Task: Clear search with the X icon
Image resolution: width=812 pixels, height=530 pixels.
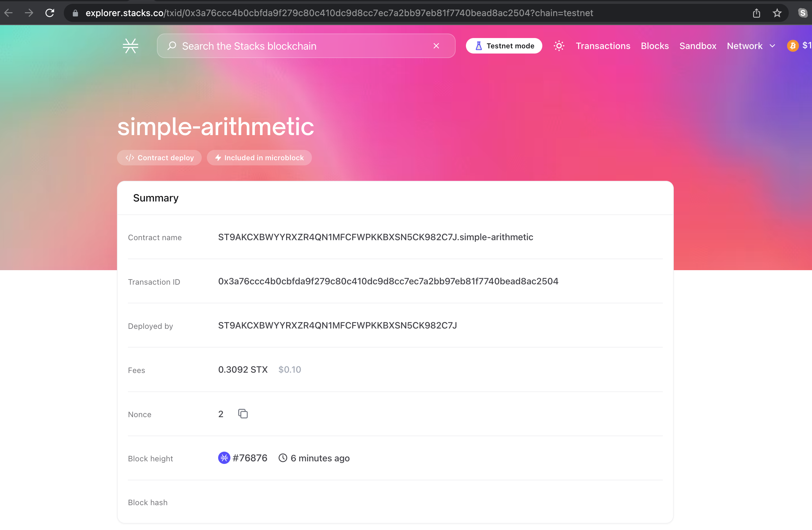Action: click(x=436, y=46)
